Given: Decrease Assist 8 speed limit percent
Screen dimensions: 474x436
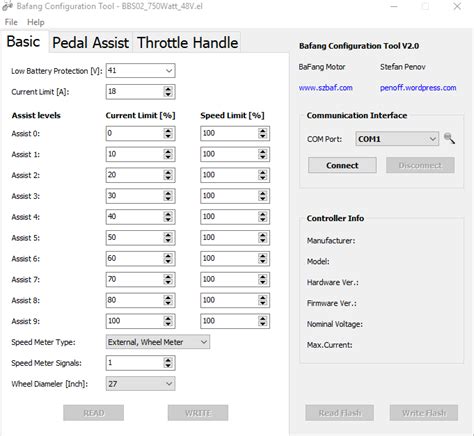Looking at the screenshot, I should pos(263,303).
